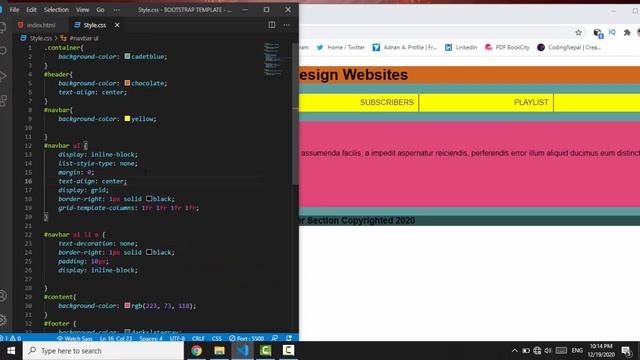Expand the hidden menus ellipsis in title bar

(x=117, y=9)
